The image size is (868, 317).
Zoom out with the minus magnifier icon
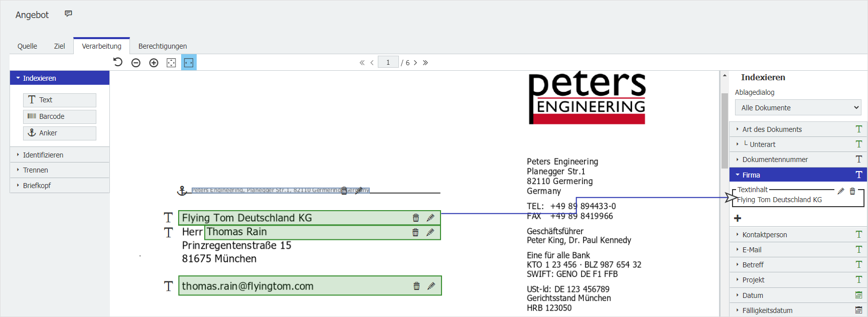click(136, 63)
